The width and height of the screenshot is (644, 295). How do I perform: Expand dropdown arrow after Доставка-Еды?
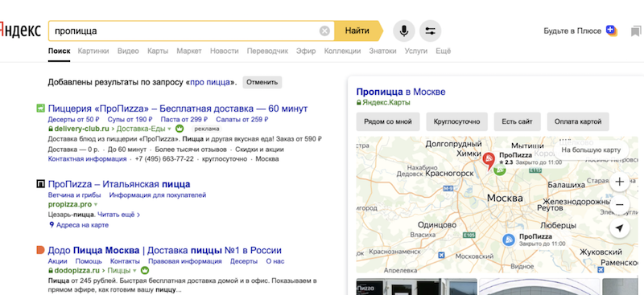pyautogui.click(x=169, y=129)
